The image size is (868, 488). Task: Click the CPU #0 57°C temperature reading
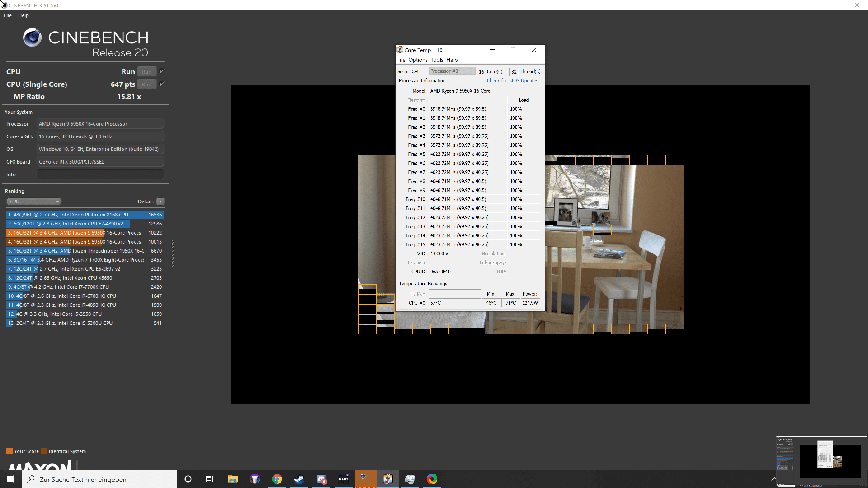point(455,303)
